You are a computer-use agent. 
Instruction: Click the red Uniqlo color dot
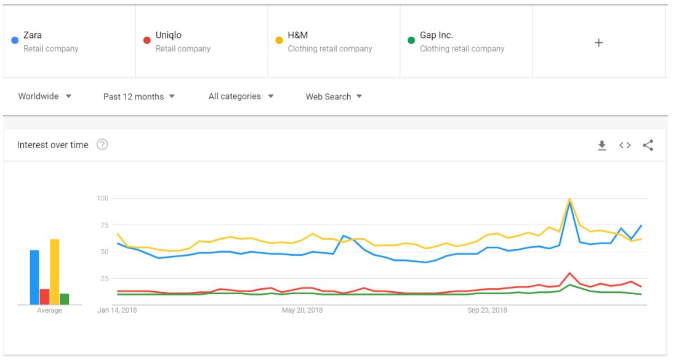147,40
